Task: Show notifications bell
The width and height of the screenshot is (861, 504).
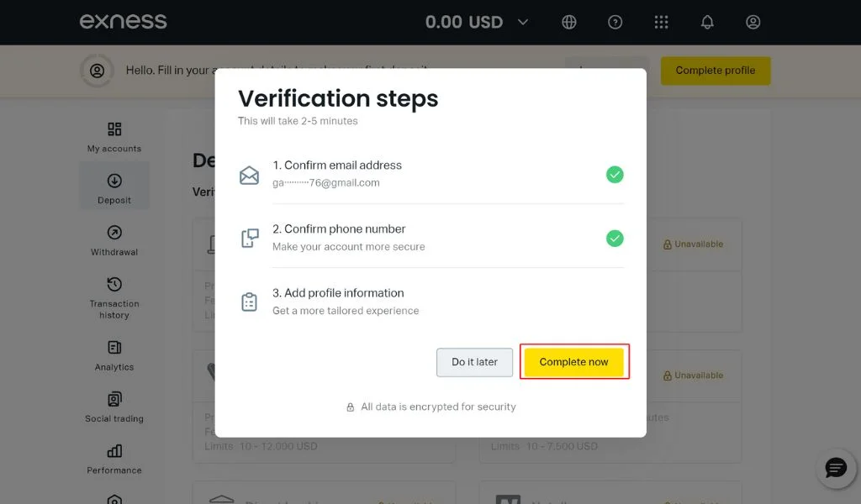Action: [x=707, y=23]
